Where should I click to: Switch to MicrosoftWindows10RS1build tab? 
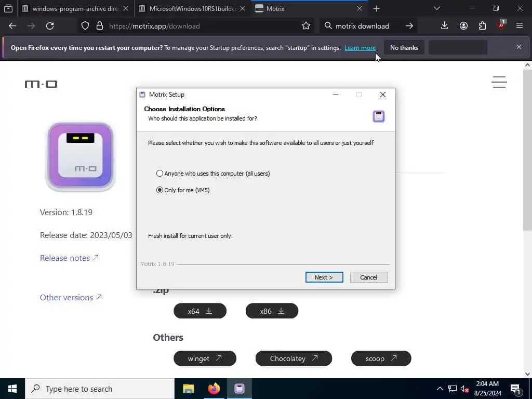(x=193, y=8)
